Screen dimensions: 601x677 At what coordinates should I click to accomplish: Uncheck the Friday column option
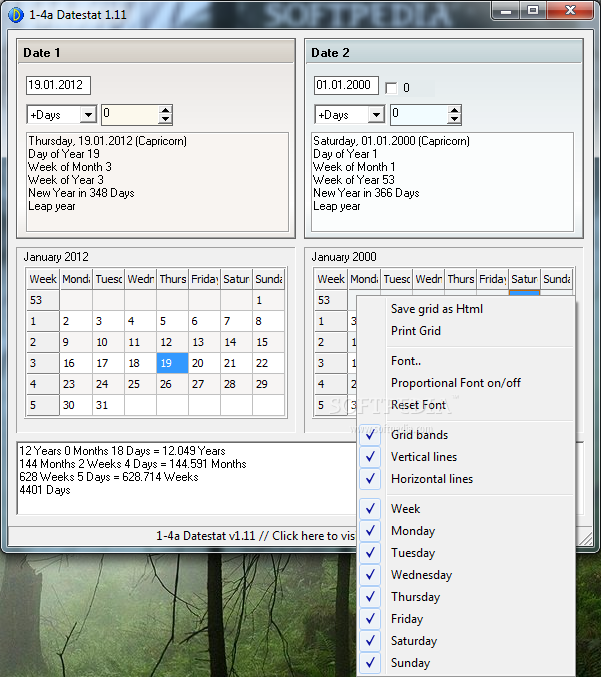click(466, 619)
